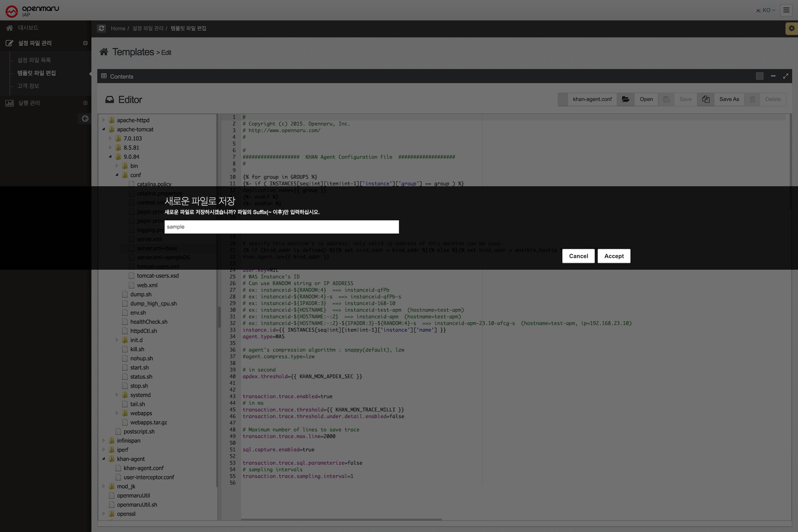Click the trash icon beside Delete
This screenshot has width=798, height=532.
752,99
